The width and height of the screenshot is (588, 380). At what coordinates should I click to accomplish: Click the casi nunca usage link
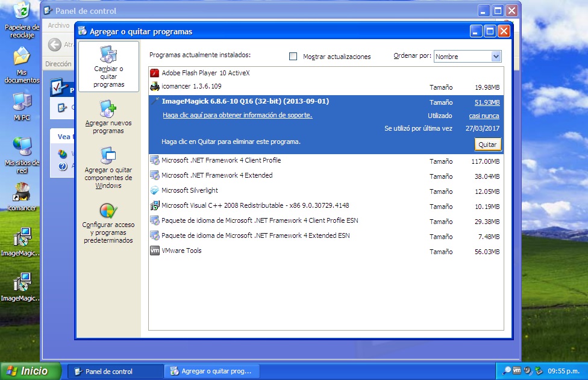pyautogui.click(x=484, y=116)
